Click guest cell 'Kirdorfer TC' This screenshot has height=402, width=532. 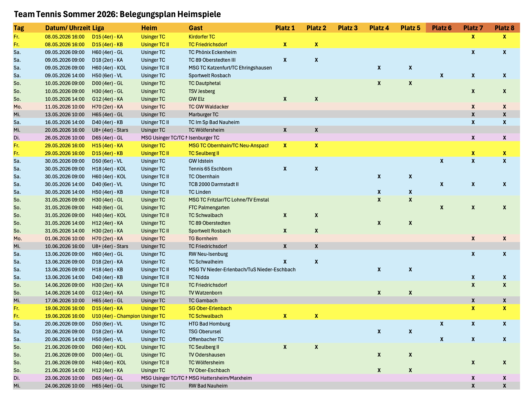tap(202, 37)
